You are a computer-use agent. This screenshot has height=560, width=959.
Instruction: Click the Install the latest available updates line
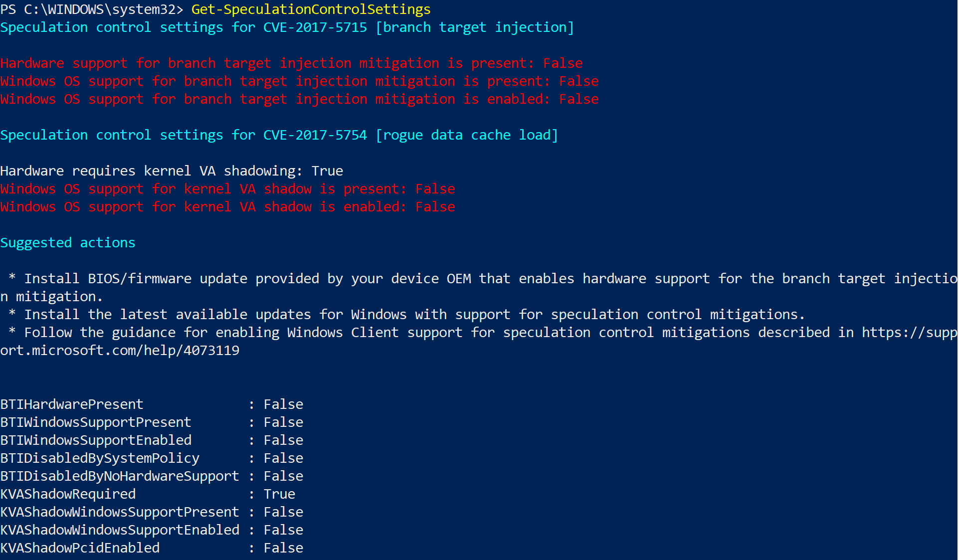tap(414, 315)
